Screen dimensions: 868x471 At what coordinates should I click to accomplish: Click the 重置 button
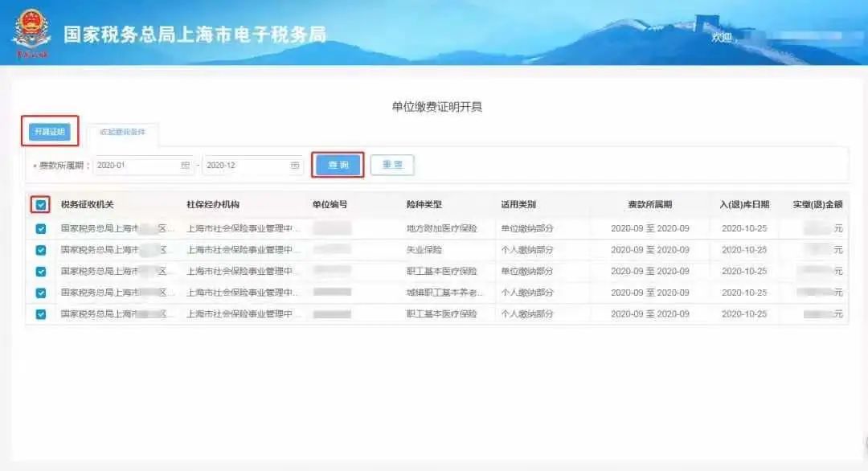(393, 164)
